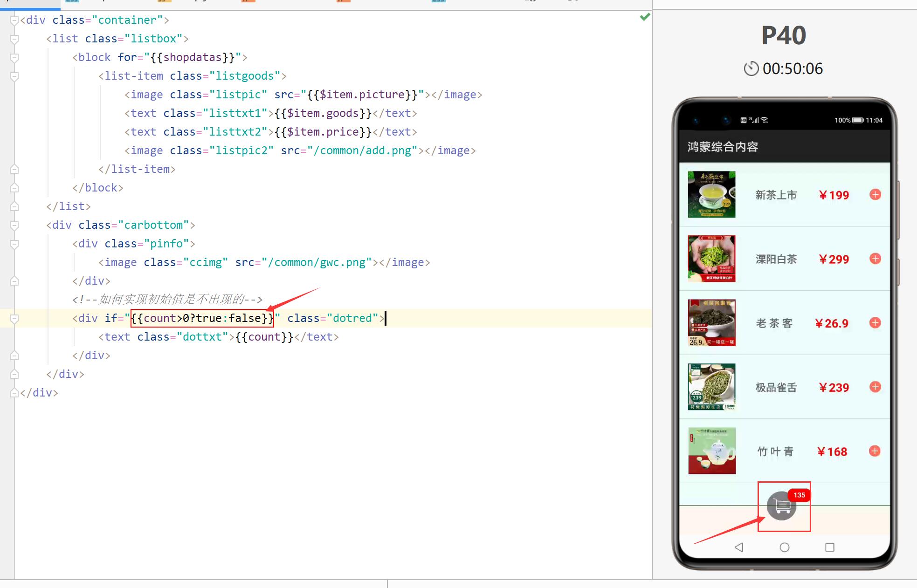
Task: Click the 11:04 clock in phone status bar
Action: 874,120
